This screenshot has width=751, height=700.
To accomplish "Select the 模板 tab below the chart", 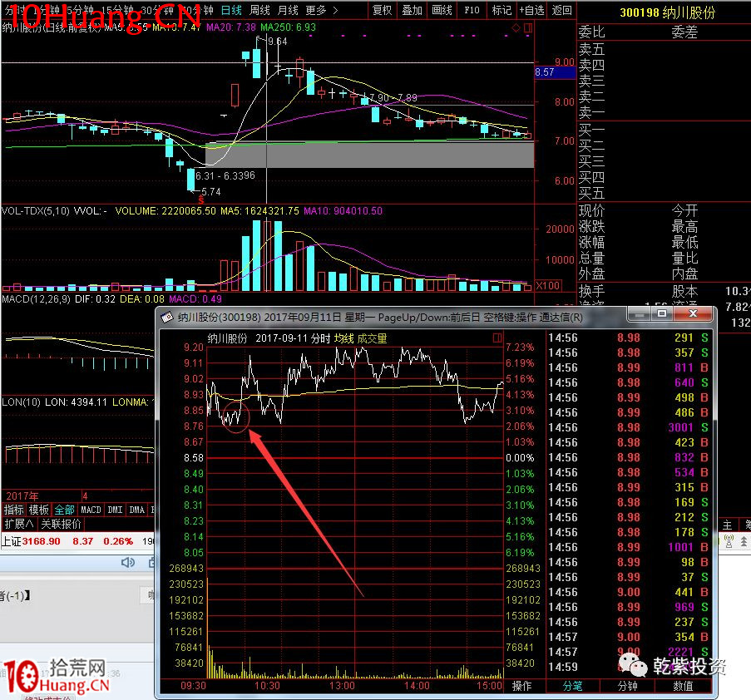I will [39, 510].
